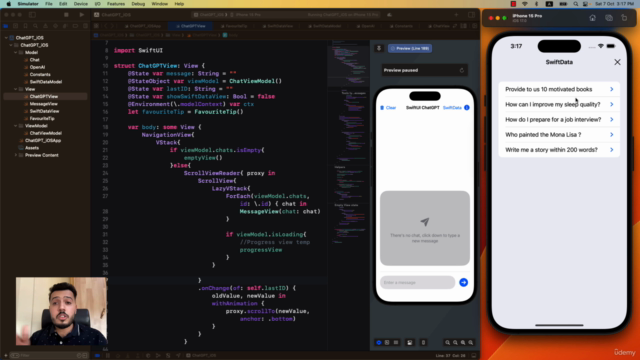Select the OpenAI file in navigator
This screenshot has height=360, width=640.
tap(37, 67)
